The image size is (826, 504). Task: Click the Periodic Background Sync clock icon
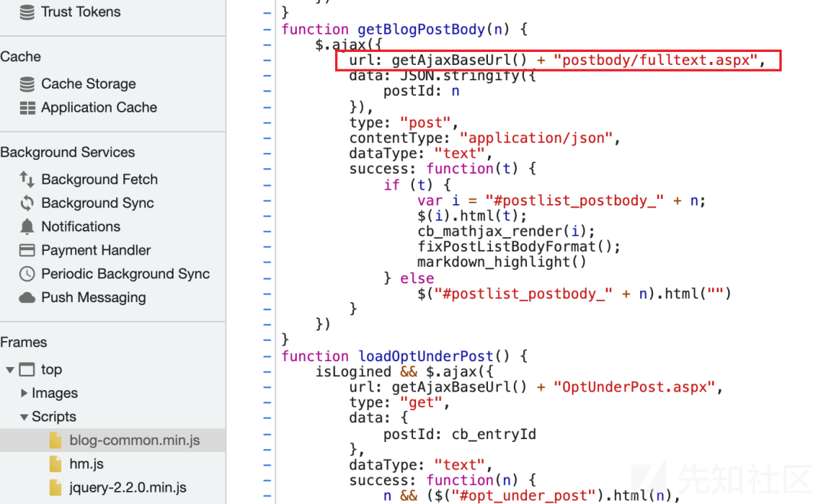(x=27, y=274)
